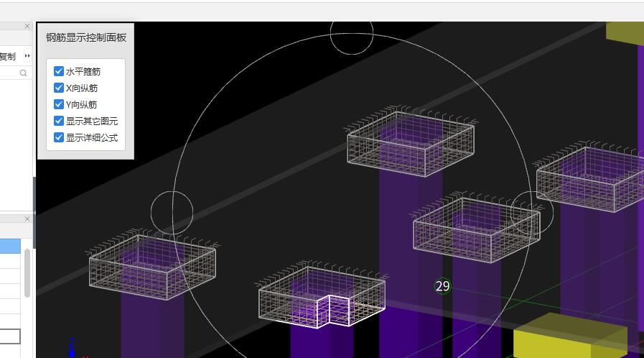
Task: Click the 钢筋显示控制面板 title
Action: tap(86, 37)
